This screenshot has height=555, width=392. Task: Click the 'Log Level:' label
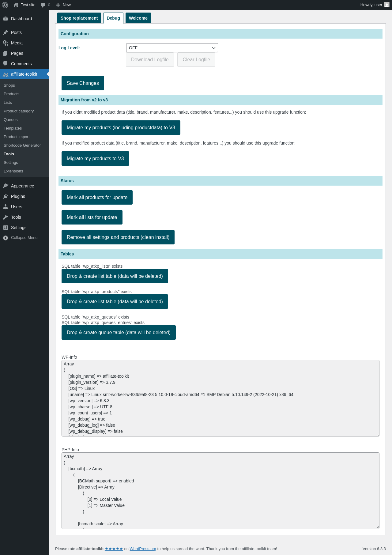point(69,48)
